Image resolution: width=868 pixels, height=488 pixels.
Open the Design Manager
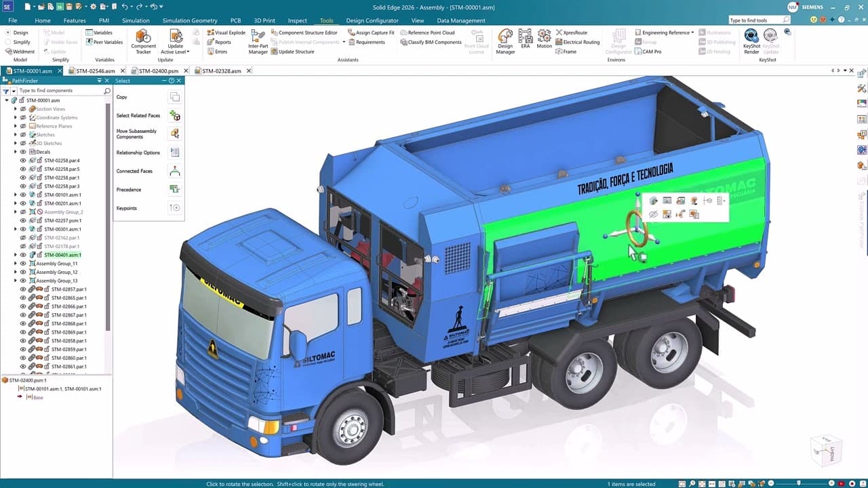[505, 41]
